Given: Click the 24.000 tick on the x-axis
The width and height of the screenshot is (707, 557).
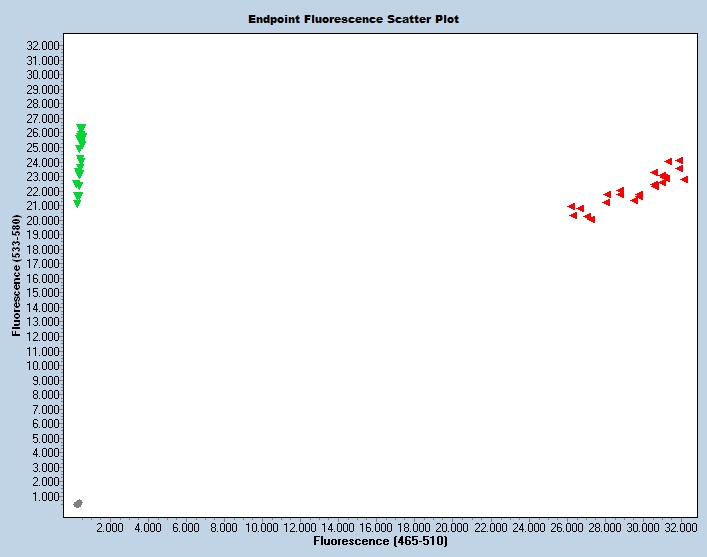Looking at the screenshot, I should click(x=528, y=526).
